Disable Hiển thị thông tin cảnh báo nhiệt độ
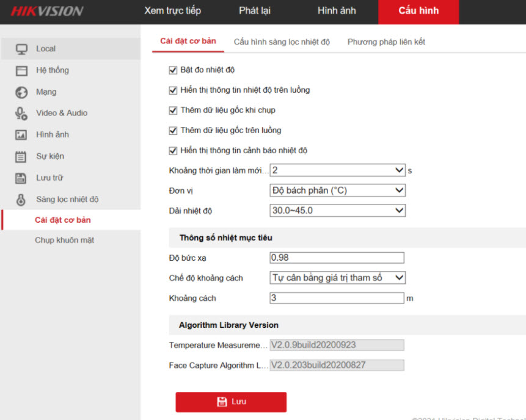 (x=173, y=151)
